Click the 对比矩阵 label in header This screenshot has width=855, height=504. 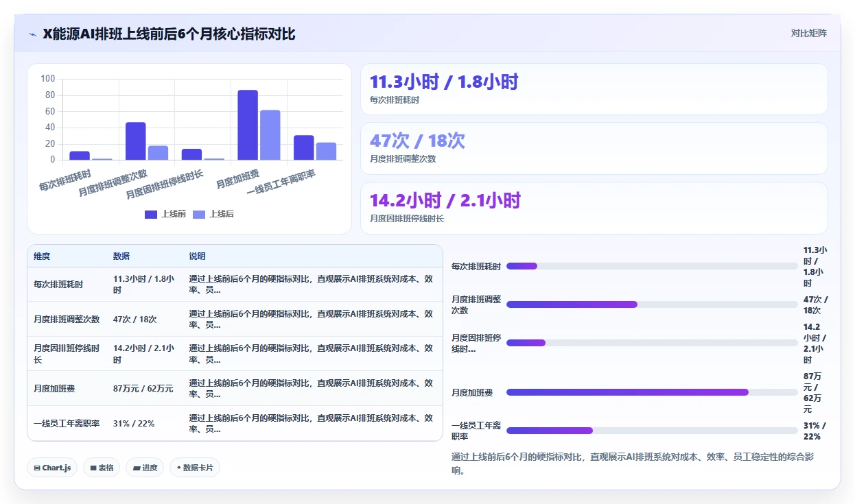[x=809, y=33]
